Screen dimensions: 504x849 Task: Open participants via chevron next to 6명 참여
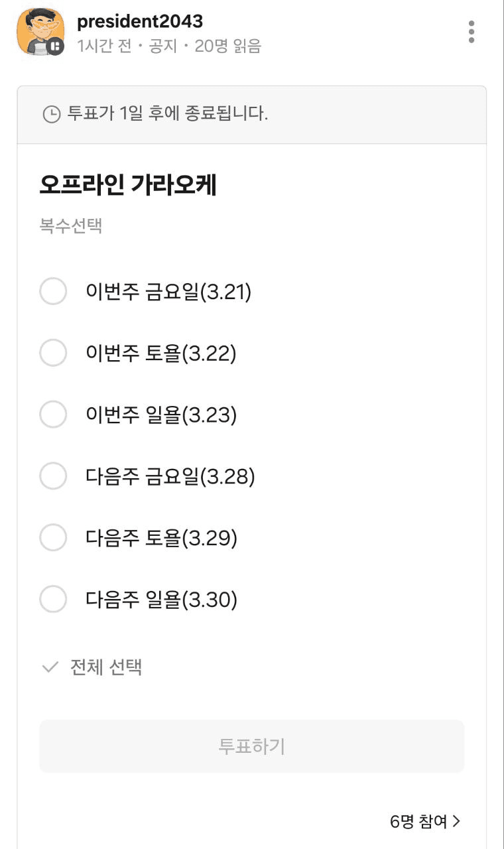(x=456, y=822)
